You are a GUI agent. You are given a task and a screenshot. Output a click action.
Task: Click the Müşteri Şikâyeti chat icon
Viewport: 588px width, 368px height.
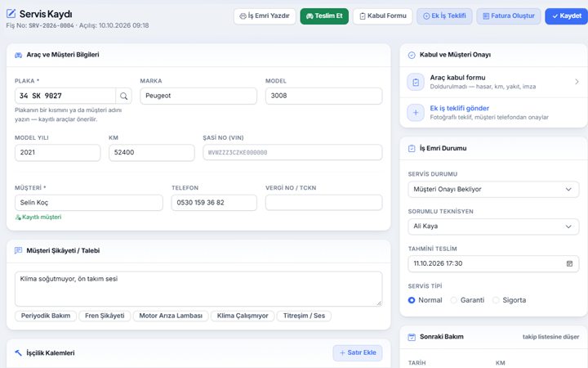[18, 250]
